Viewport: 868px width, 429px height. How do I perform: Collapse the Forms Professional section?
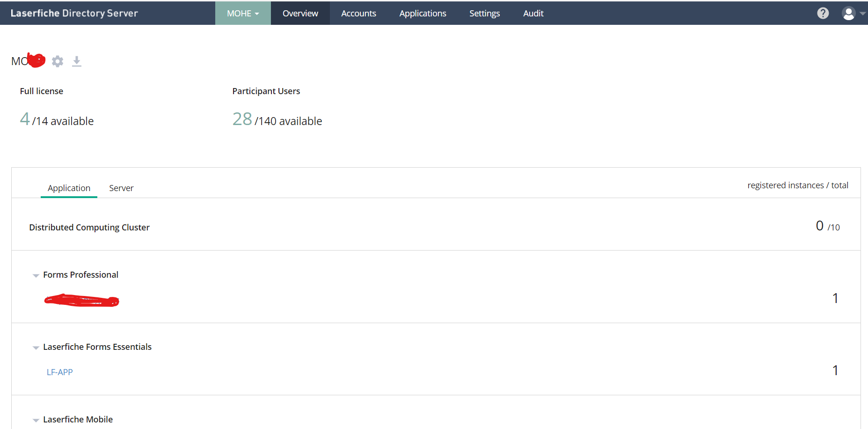click(36, 275)
